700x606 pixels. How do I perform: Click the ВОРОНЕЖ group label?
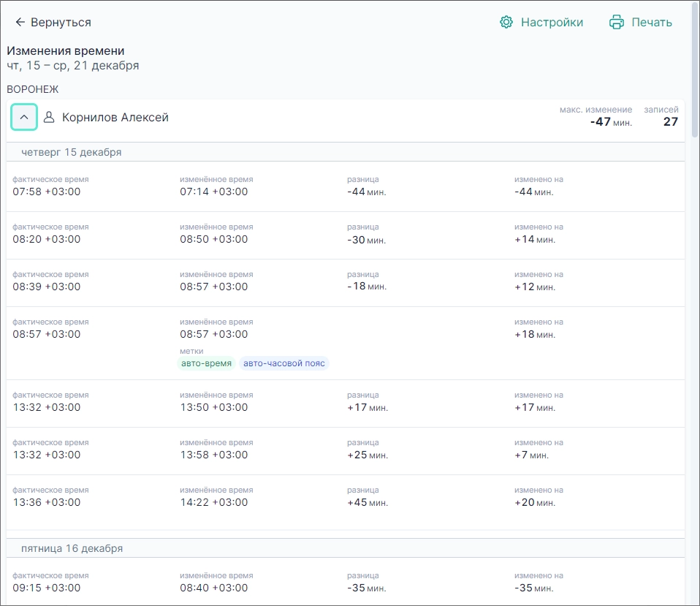pos(33,89)
